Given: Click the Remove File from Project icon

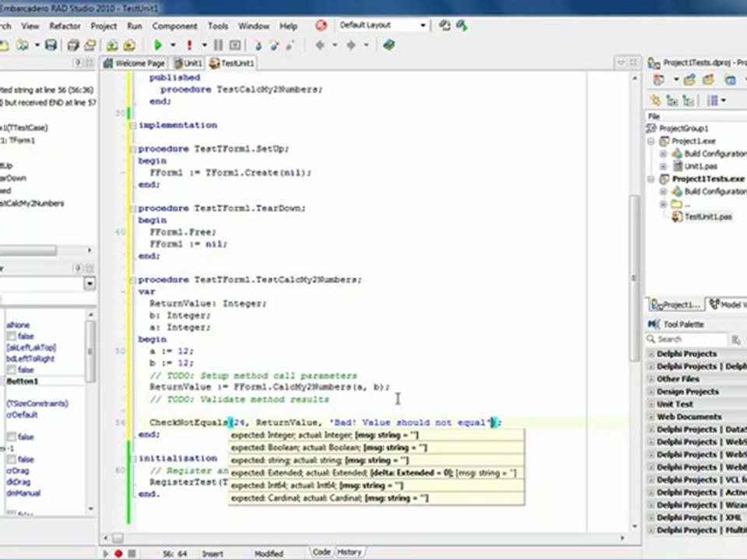Looking at the screenshot, I should coord(129,45).
